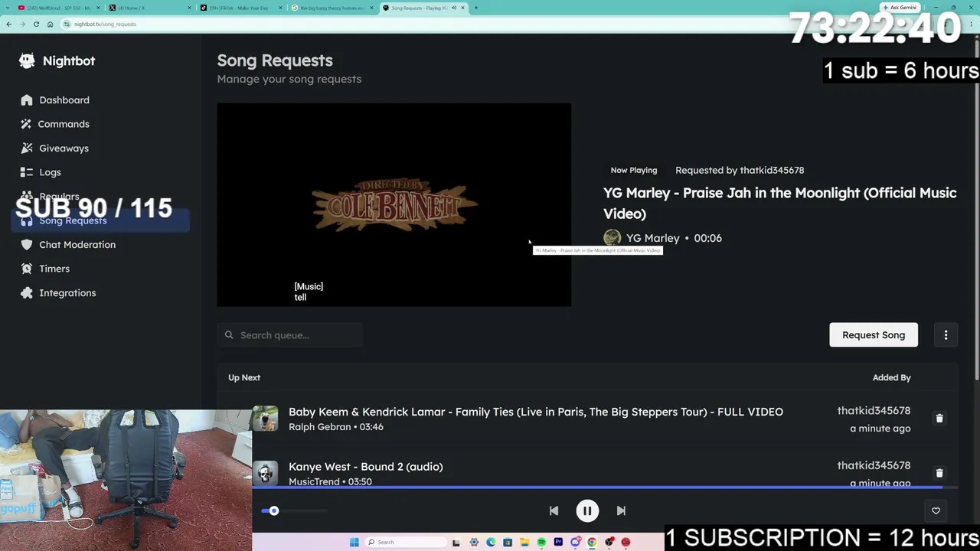
Task: Click the Ask Gemini button
Action: pyautogui.click(x=900, y=8)
